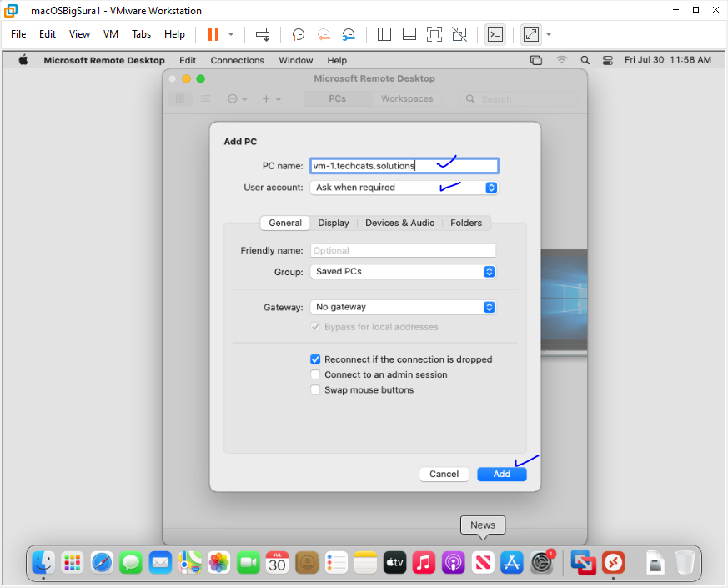
Task: Click the Wi-Fi status icon
Action: (x=562, y=60)
